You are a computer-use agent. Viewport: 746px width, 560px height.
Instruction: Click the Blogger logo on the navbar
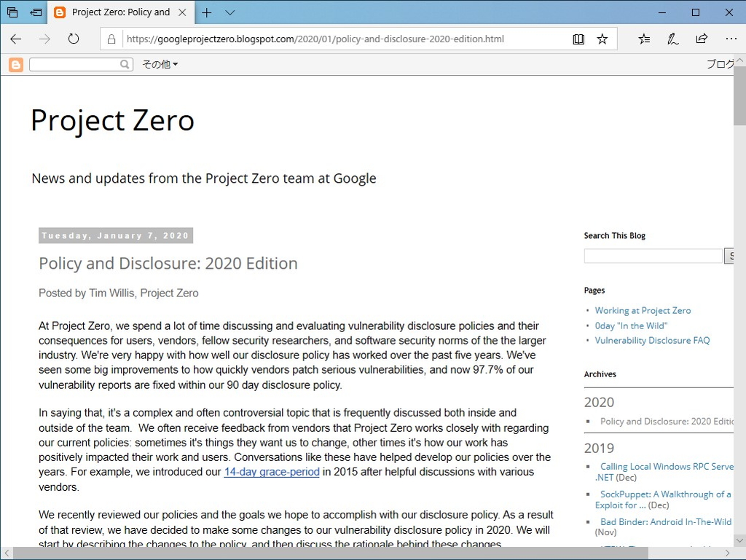[x=15, y=64]
